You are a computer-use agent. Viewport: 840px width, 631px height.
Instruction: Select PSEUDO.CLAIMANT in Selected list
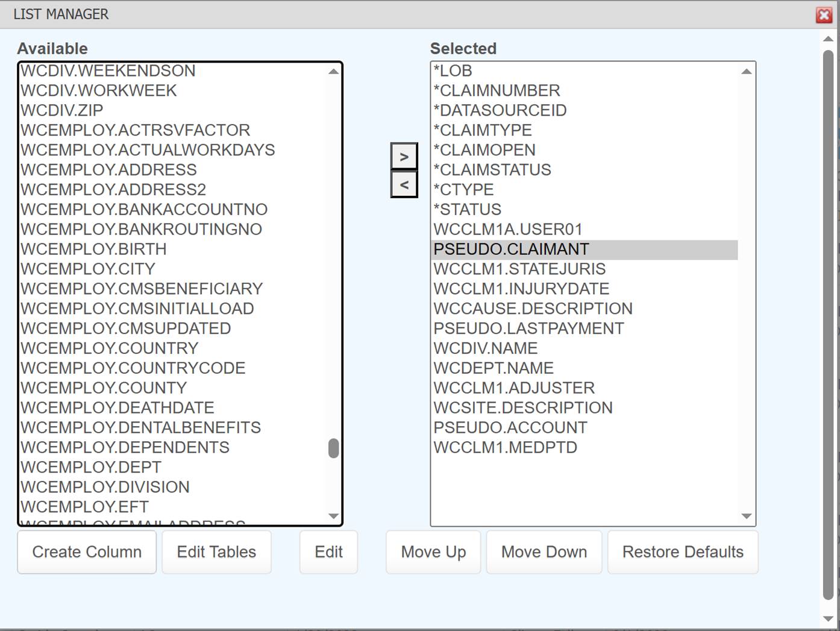(511, 249)
